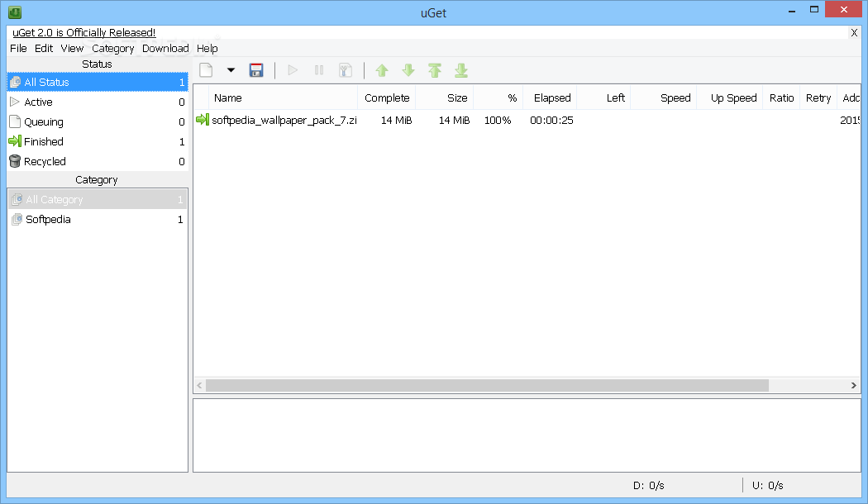This screenshot has width=868, height=504.
Task: Click the Complete column header
Action: click(386, 98)
